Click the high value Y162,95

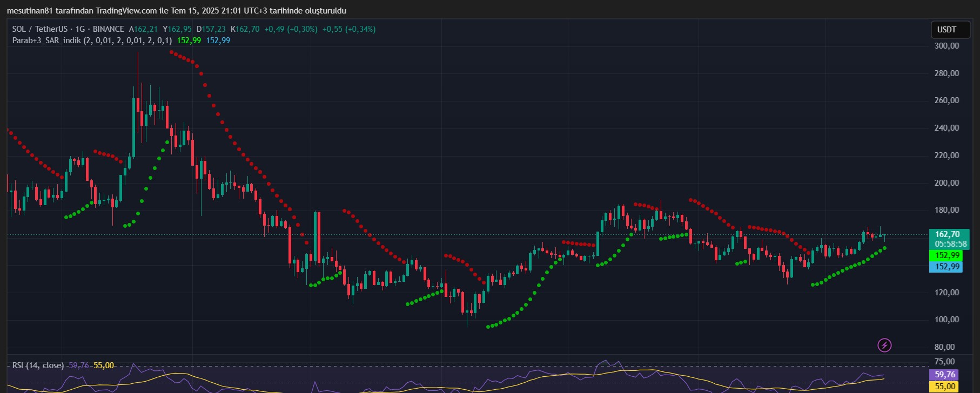pos(177,29)
